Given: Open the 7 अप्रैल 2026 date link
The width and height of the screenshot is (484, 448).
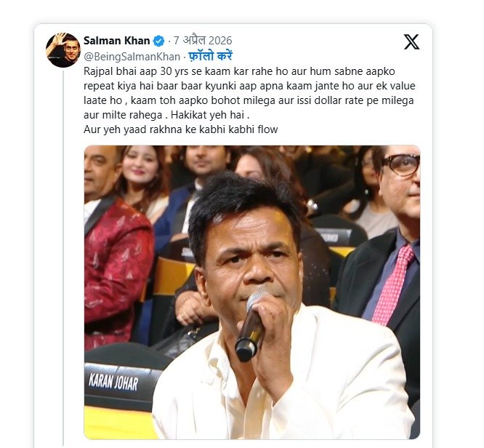Looking at the screenshot, I should click(x=207, y=41).
